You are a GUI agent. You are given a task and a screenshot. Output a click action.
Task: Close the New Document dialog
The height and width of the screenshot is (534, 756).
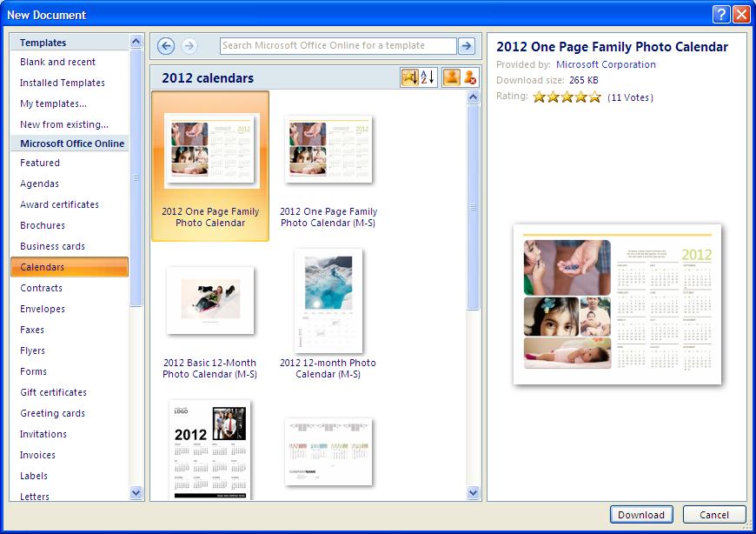click(741, 15)
